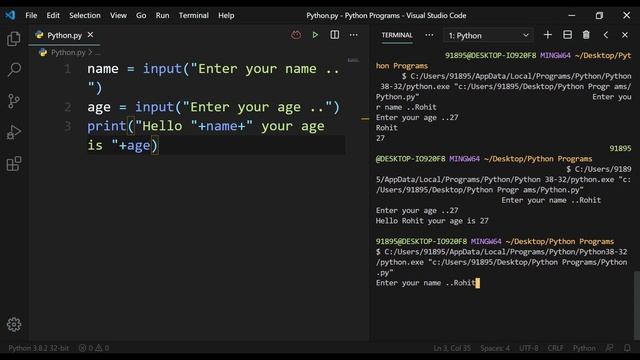Open the Run menu

[162, 16]
